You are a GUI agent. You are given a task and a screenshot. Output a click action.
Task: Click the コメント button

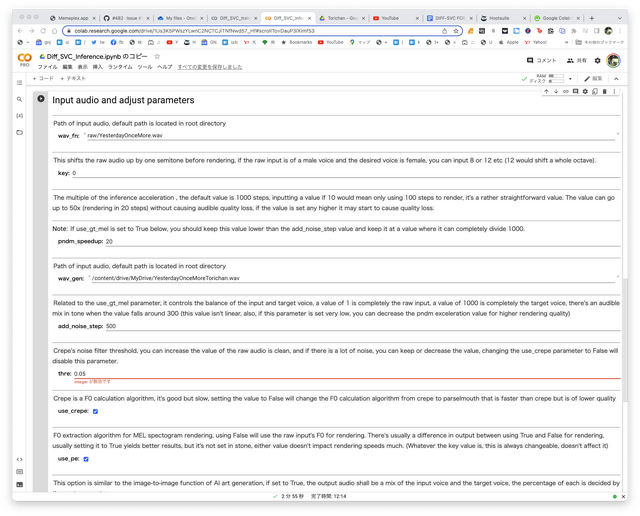coord(541,61)
